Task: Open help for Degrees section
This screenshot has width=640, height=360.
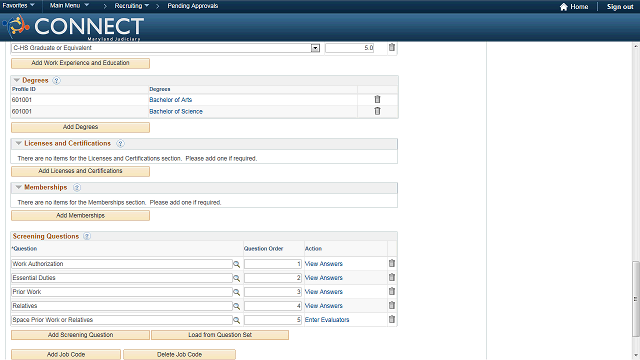Action: click(x=57, y=80)
